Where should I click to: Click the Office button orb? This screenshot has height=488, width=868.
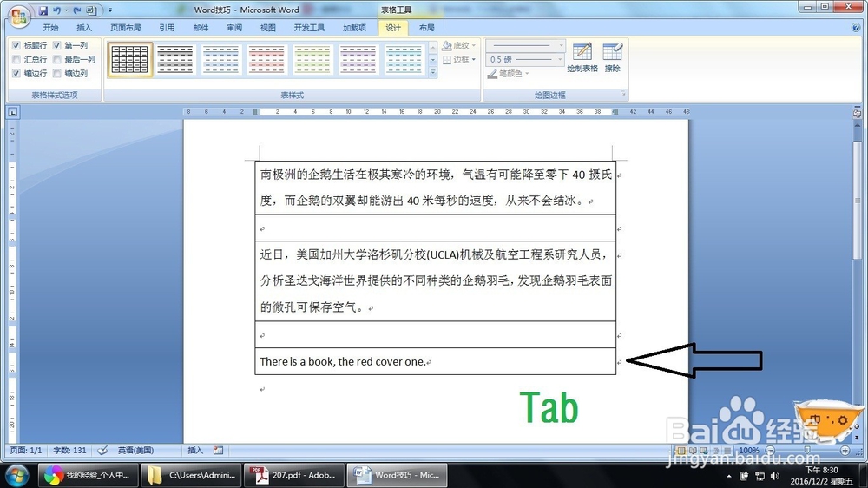[x=18, y=16]
